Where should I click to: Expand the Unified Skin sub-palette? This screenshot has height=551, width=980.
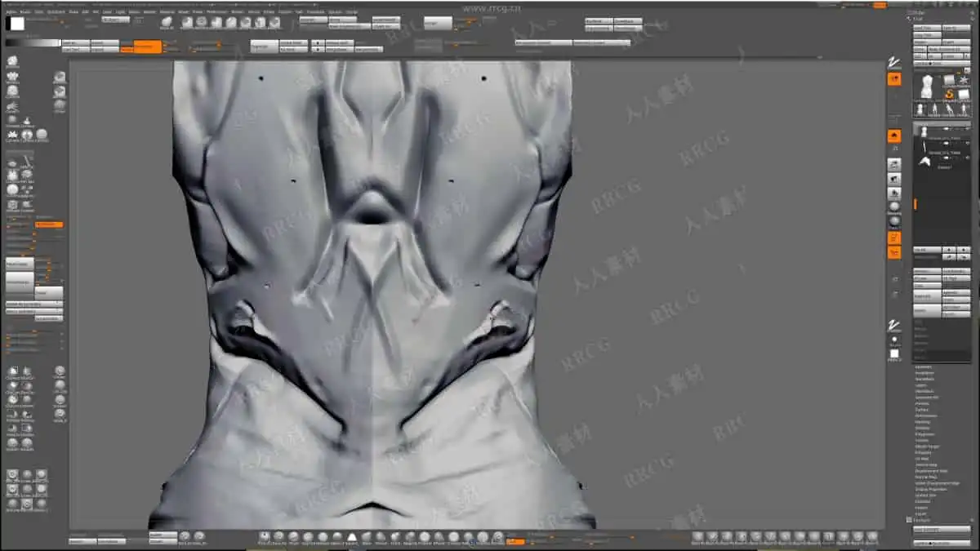coord(925,495)
